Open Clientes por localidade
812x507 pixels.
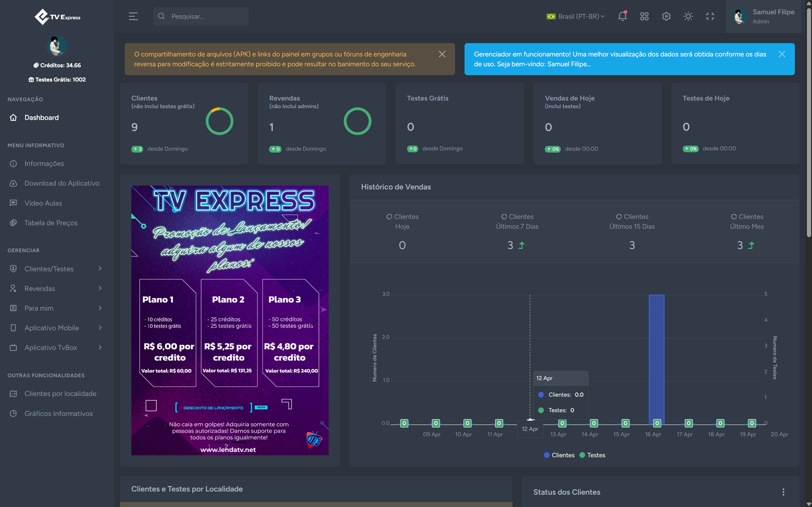point(60,393)
